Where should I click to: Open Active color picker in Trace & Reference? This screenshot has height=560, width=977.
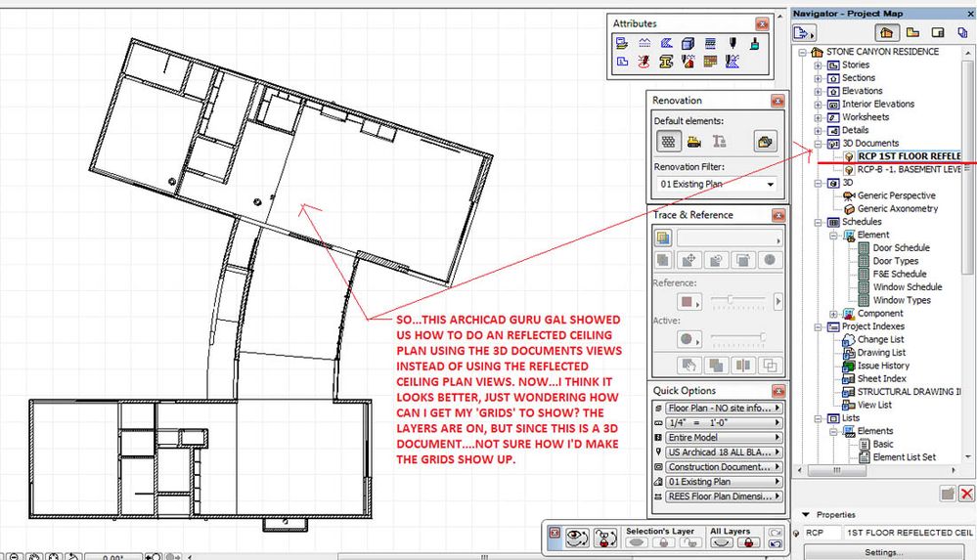coord(688,339)
